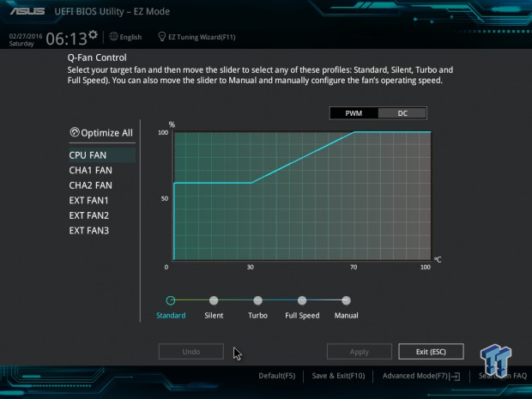Click the globe language icon
Screen dimensions: 532x399
point(113,36)
